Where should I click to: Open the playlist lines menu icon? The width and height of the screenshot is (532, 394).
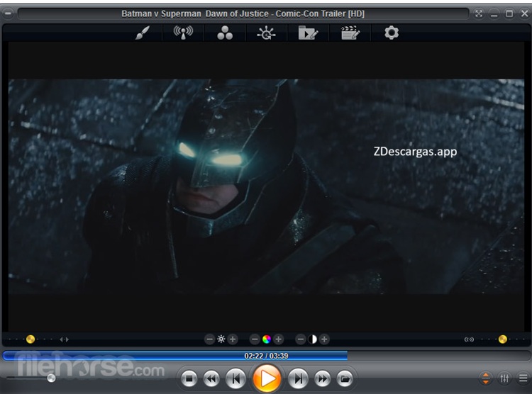coord(523,378)
